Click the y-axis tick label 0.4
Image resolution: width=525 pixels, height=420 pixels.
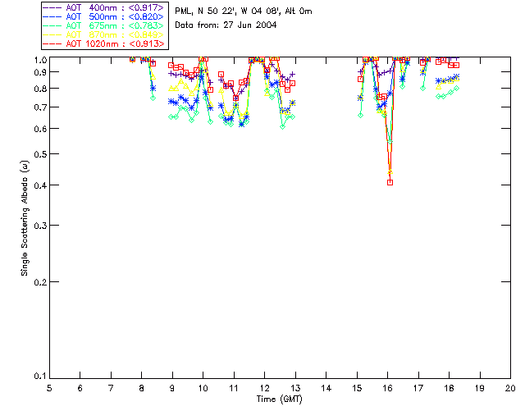40,185
